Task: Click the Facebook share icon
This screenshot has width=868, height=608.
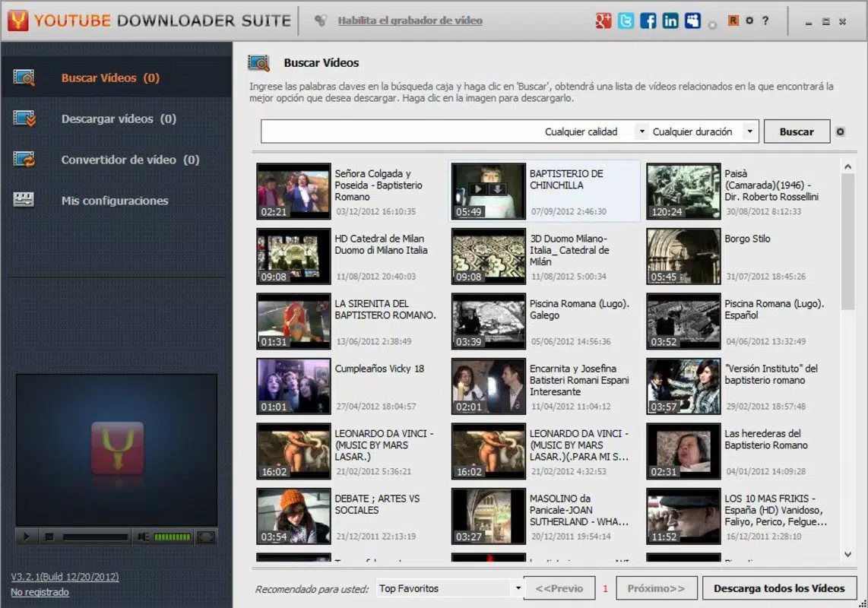Action: [x=648, y=21]
